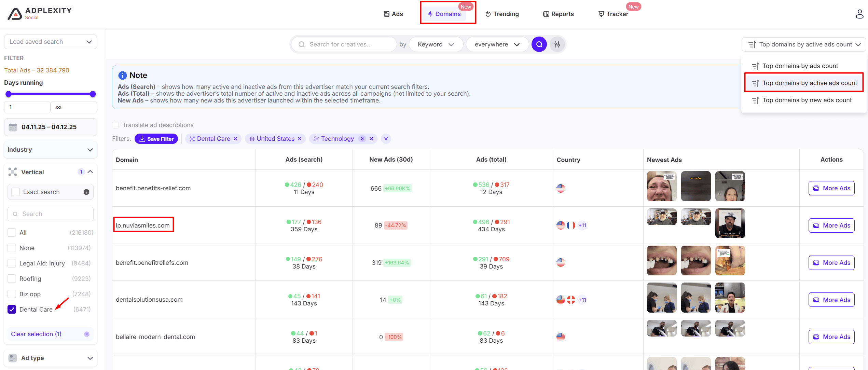Click the Exact search info icon
The height and width of the screenshot is (370, 868).
click(x=86, y=192)
